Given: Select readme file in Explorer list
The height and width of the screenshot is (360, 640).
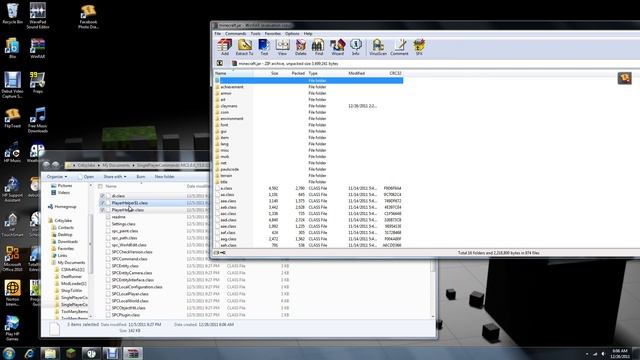Looking at the screenshot, I should click(x=118, y=217).
